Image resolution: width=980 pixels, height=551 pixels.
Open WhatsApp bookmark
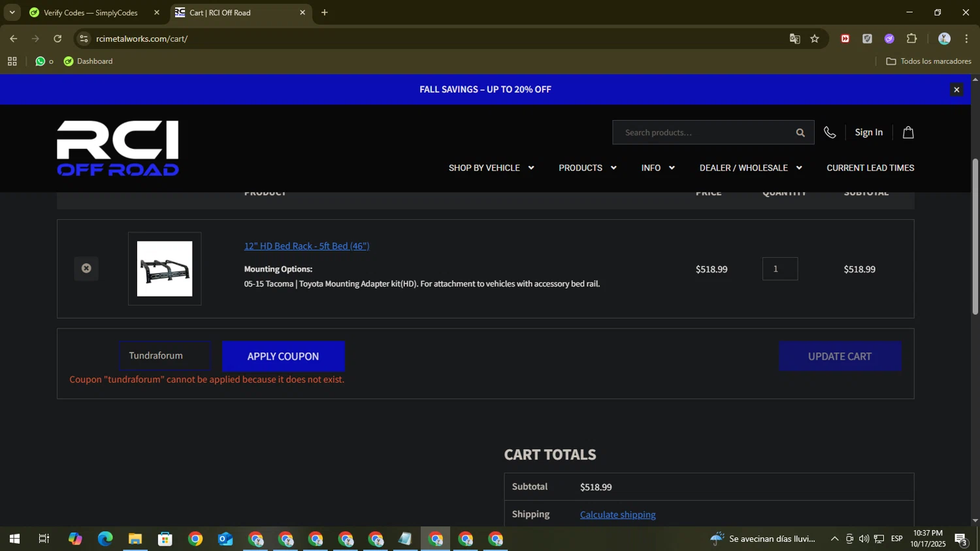[x=44, y=61]
